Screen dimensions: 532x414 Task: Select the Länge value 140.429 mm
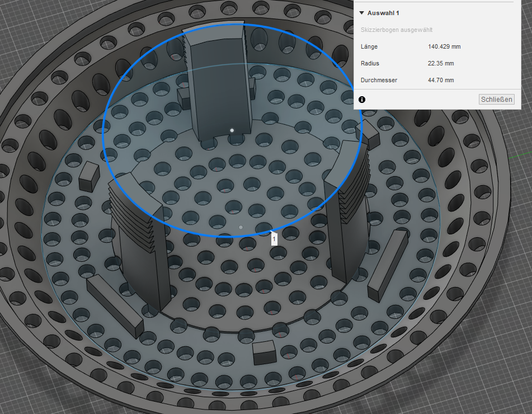444,46
